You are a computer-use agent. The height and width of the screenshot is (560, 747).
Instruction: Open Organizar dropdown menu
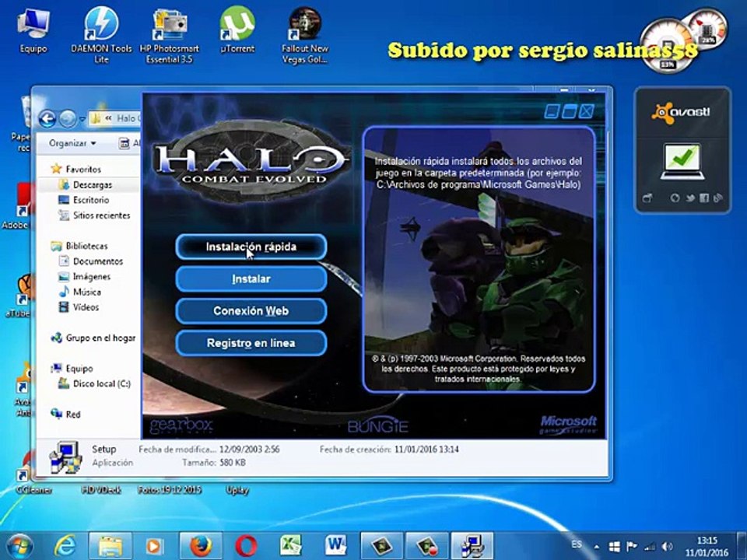pos(72,143)
